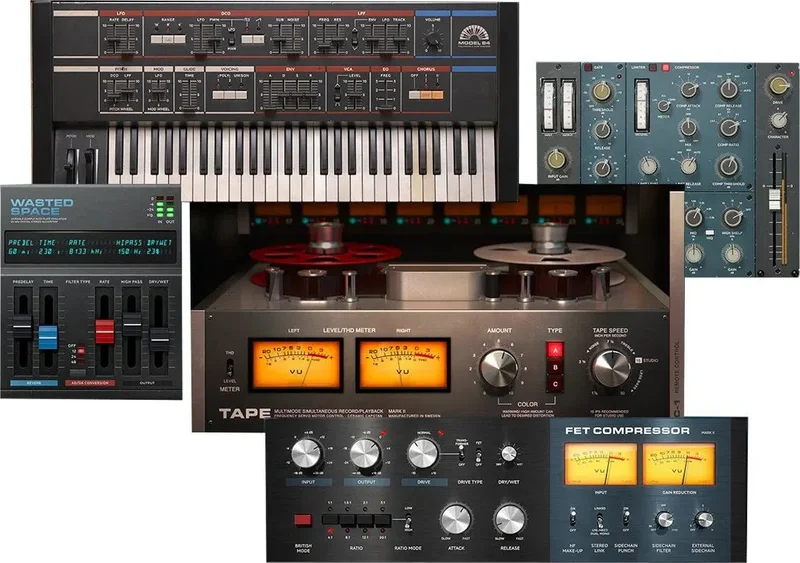Turn the Gate Release knob
The image size is (800, 563).
tap(602, 130)
